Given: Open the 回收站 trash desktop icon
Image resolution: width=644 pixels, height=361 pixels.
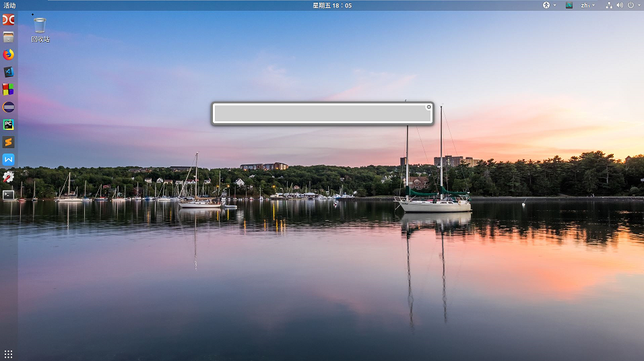Looking at the screenshot, I should click(40, 30).
